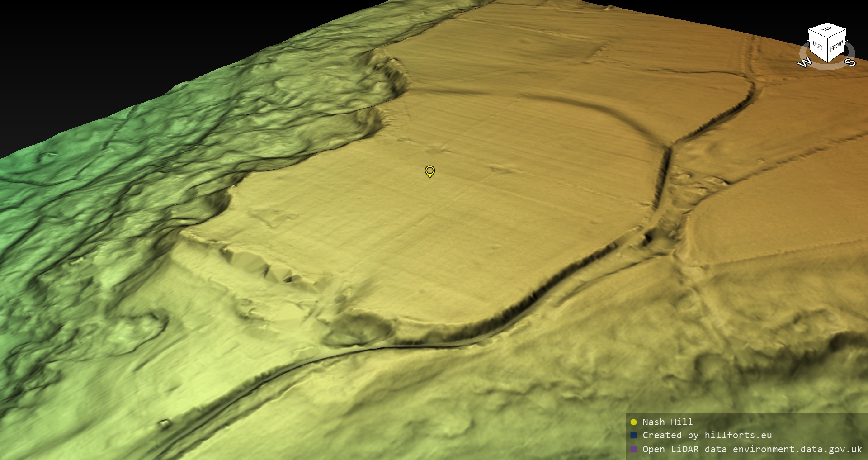Open the Created by hillforts.eu link
This screenshot has width=868, height=460.
point(707,435)
